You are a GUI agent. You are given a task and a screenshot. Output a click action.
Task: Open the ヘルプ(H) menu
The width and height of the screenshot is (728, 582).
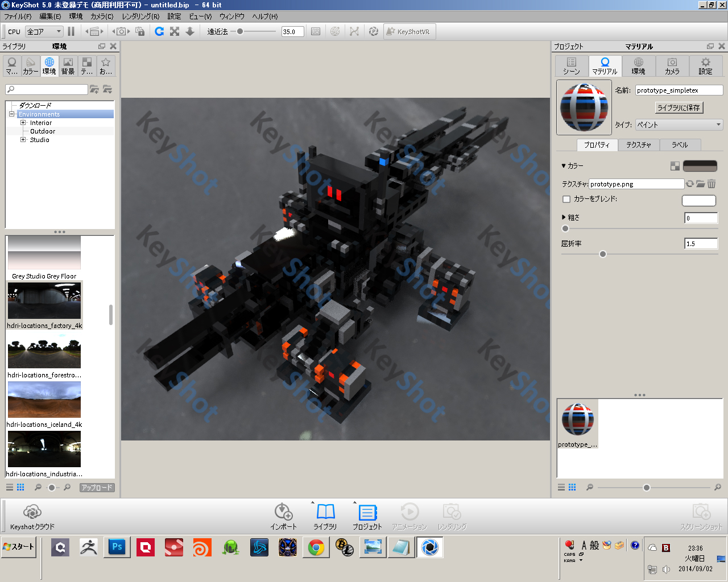point(265,16)
